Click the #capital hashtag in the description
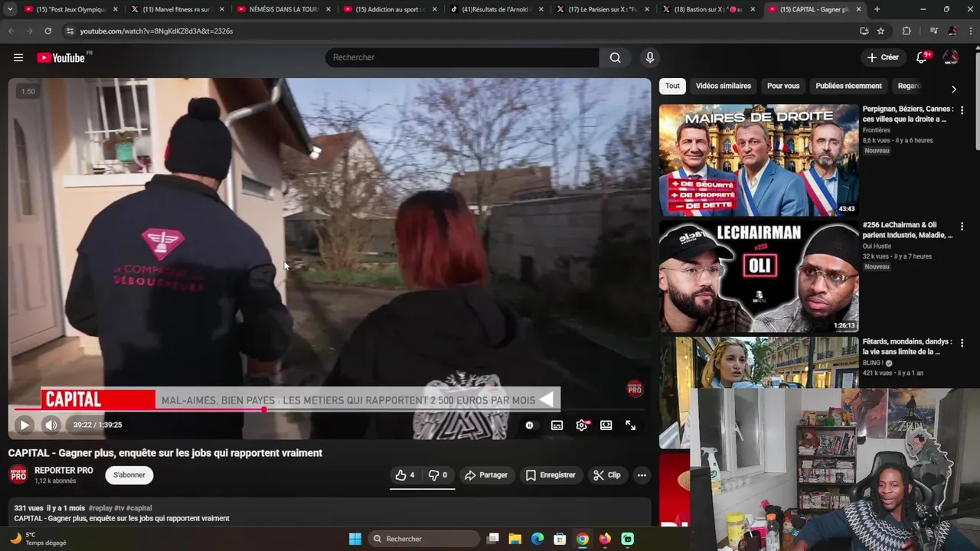Viewport: 980px width, 551px height. pyautogui.click(x=139, y=508)
